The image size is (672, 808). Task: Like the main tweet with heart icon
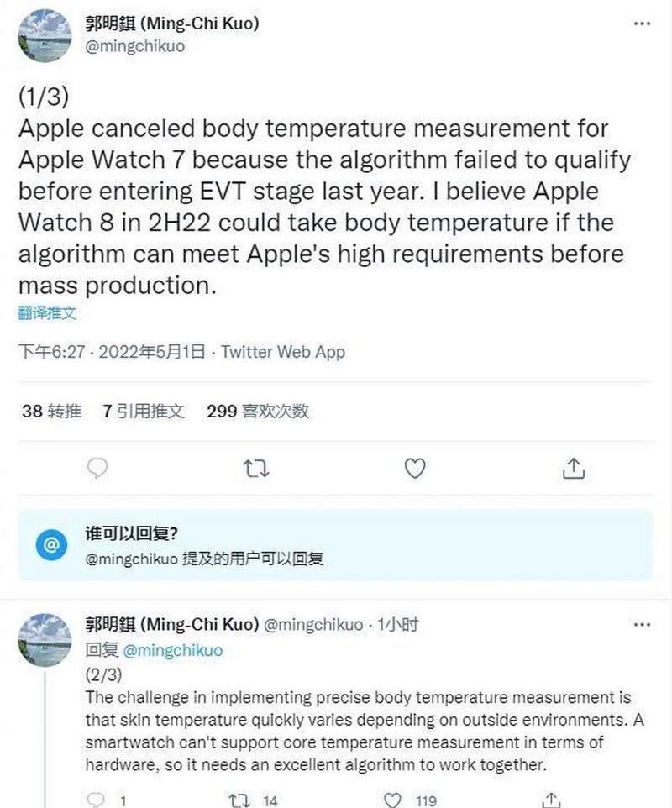(415, 469)
